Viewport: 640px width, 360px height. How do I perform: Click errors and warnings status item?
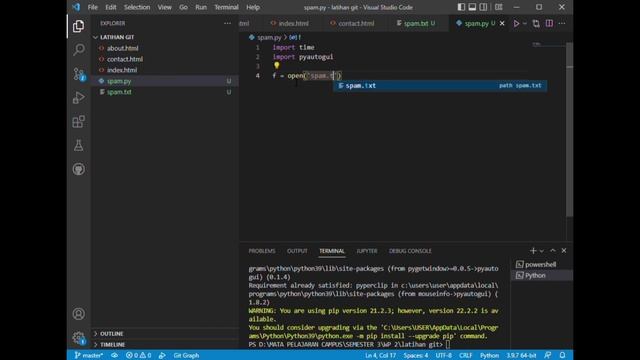(138, 356)
